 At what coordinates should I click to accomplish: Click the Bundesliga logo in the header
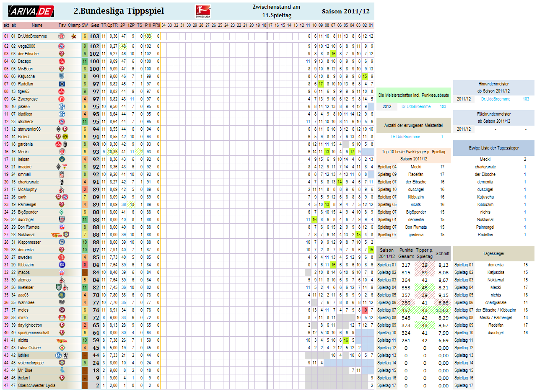tap(203, 11)
